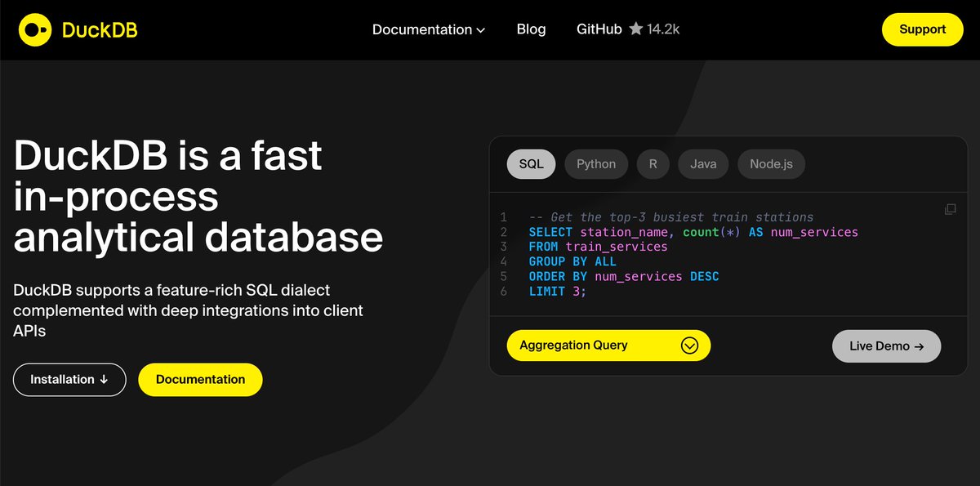Open the Blog page
This screenshot has width=980, height=486.
(531, 29)
